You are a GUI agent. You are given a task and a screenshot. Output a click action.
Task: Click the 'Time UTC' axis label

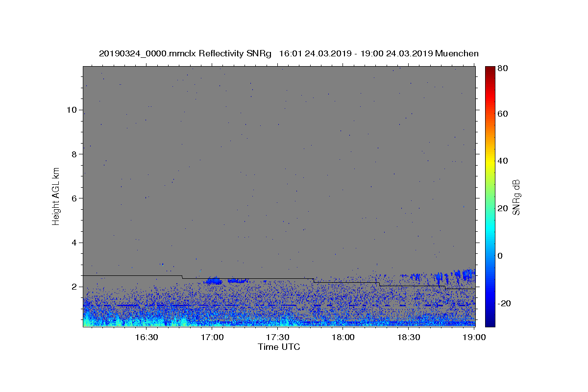[279, 347]
